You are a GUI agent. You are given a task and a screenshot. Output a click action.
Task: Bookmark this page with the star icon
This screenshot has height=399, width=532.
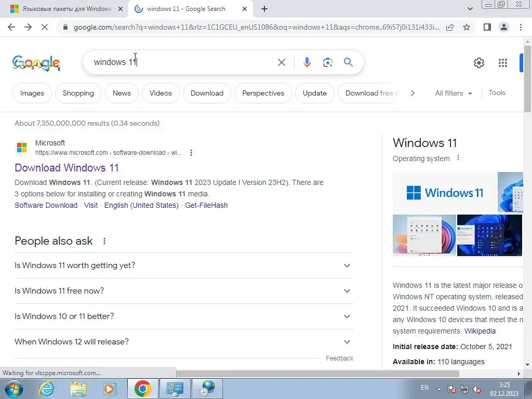[x=467, y=27]
